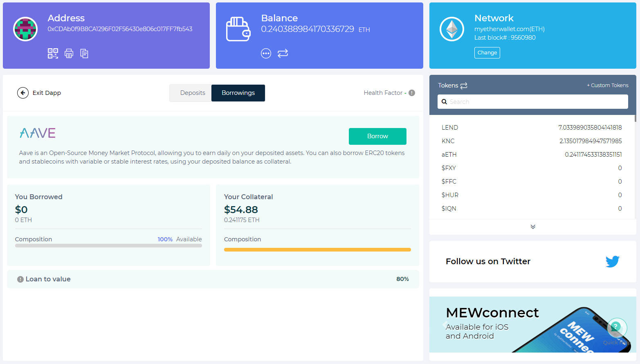Click the 0.241175 ETH collateral value
Image resolution: width=640 pixels, height=364 pixels.
point(242,220)
